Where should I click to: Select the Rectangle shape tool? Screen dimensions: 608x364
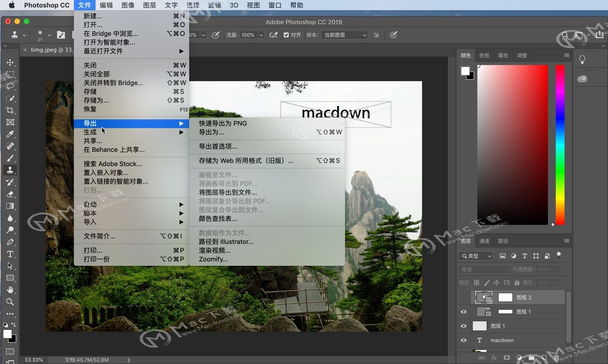(10, 278)
